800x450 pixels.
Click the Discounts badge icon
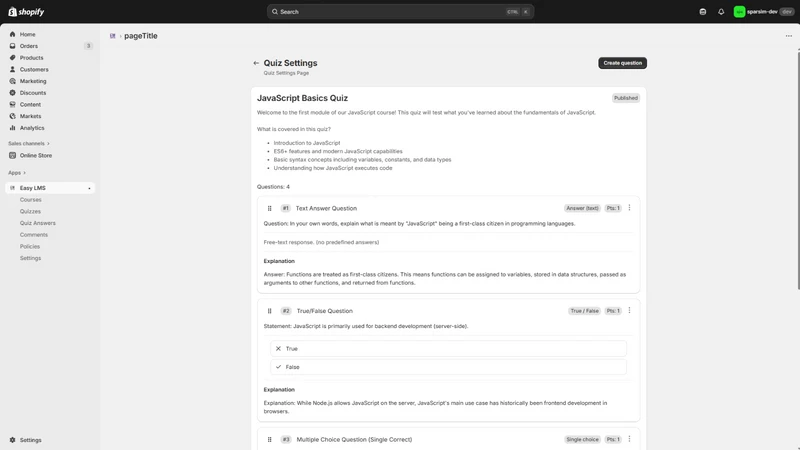coord(12,93)
